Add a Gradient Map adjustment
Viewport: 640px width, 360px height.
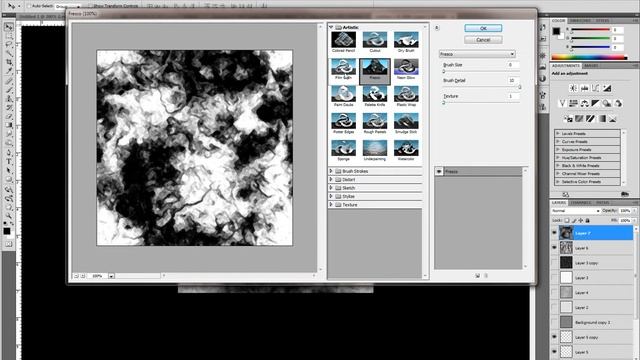point(602,119)
